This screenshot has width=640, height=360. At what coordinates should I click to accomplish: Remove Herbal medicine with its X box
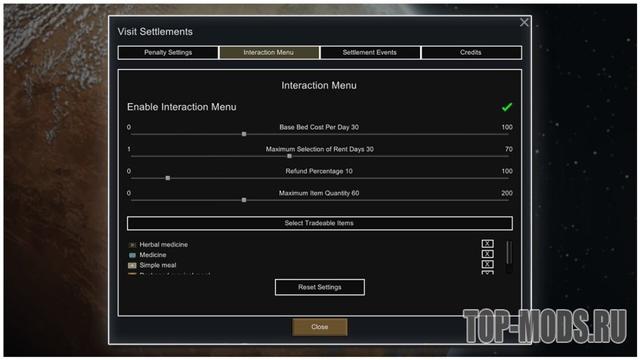coord(487,244)
